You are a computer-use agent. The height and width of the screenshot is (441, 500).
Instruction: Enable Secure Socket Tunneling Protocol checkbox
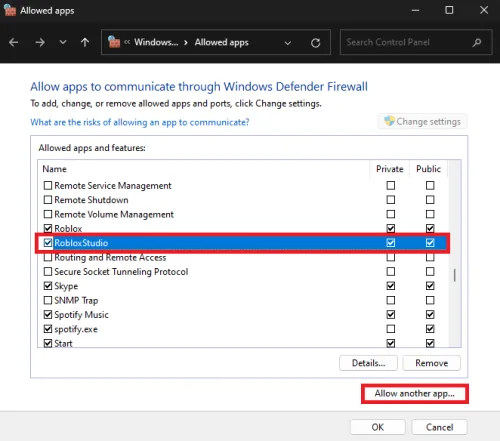pos(48,272)
